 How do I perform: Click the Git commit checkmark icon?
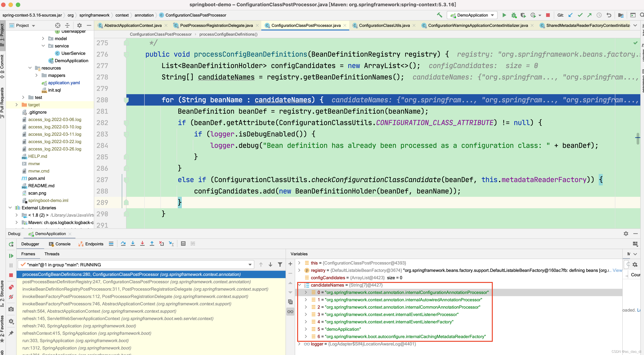580,15
